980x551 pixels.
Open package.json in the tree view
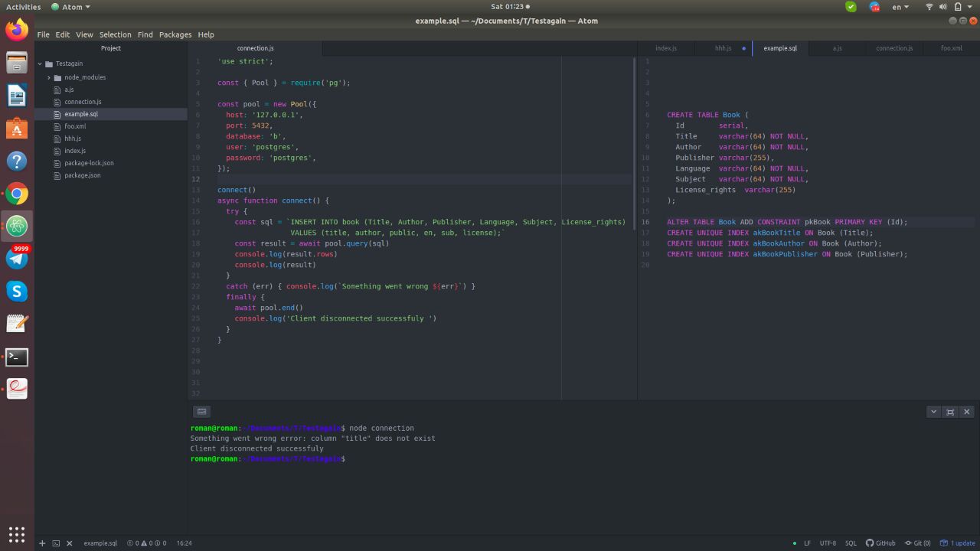coord(82,175)
